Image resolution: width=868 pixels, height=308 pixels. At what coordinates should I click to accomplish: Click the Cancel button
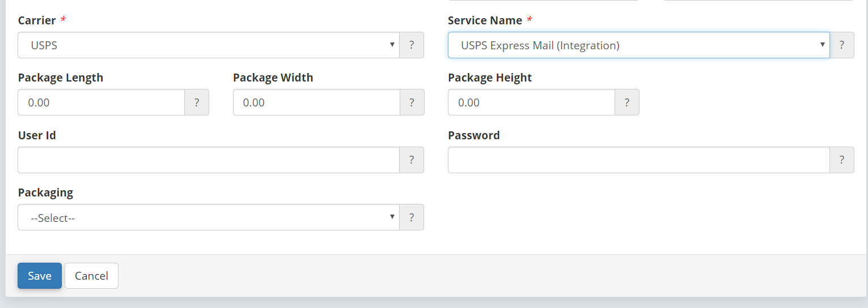[x=91, y=276]
